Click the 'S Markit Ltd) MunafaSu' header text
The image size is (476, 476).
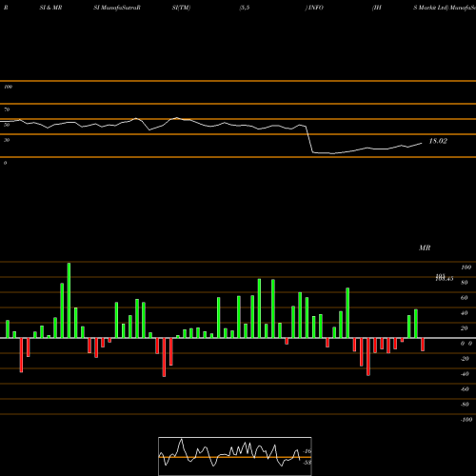[x=445, y=8]
